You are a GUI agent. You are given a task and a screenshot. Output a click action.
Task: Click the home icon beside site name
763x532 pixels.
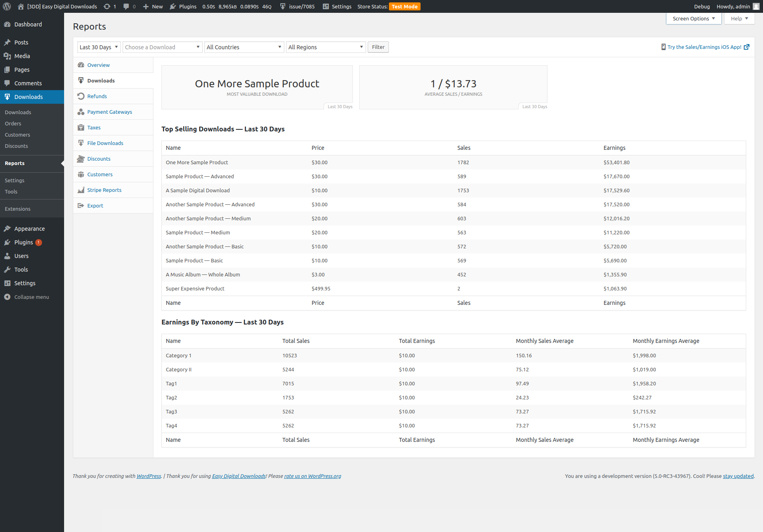(21, 6)
